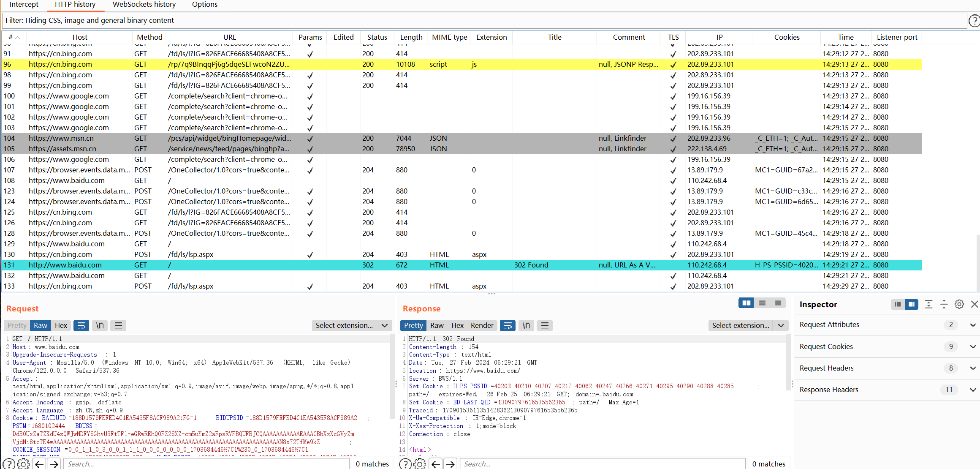Switch to the side-by-side request/response layout
This screenshot has height=469, width=980.
click(x=746, y=303)
